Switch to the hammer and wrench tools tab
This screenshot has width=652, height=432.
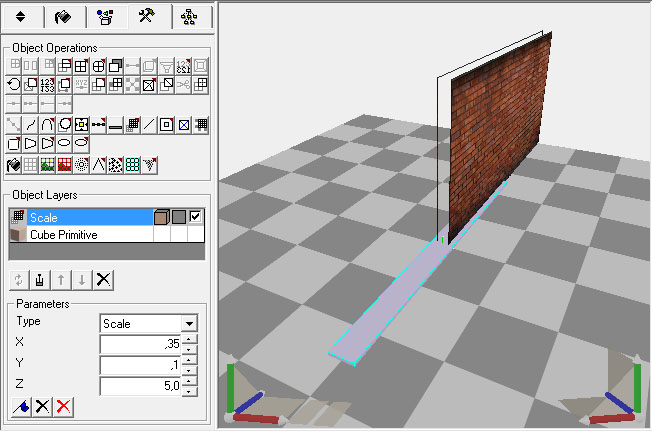tap(145, 17)
